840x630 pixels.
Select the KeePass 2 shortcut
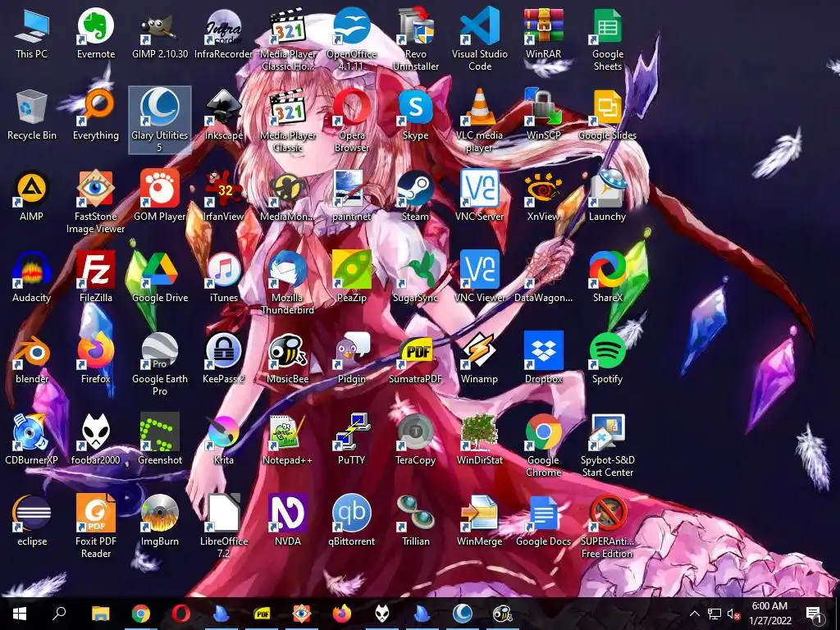tap(223, 359)
